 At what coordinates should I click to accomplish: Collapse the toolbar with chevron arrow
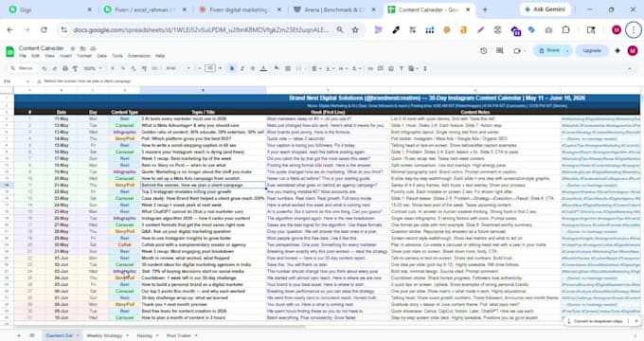[630, 68]
